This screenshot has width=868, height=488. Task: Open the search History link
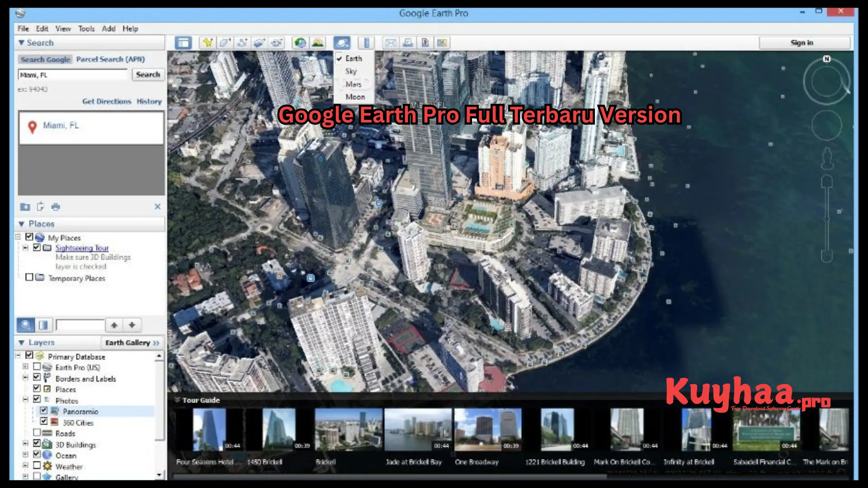coord(149,102)
